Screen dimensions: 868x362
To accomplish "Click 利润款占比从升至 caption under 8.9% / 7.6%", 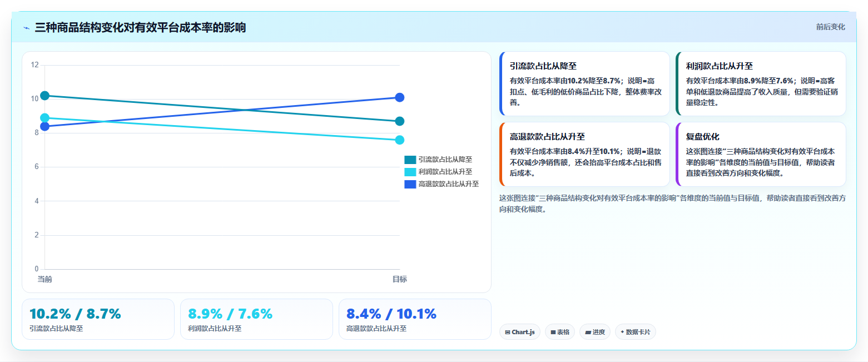I will (215, 329).
